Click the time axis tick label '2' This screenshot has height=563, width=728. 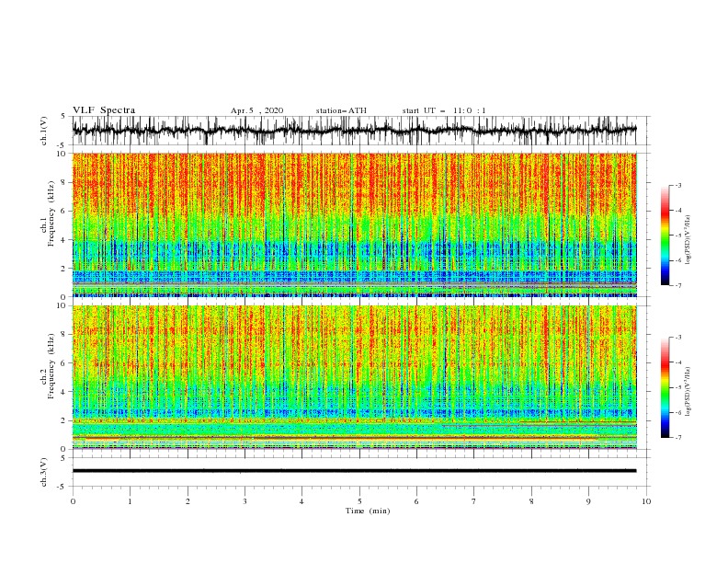click(188, 501)
